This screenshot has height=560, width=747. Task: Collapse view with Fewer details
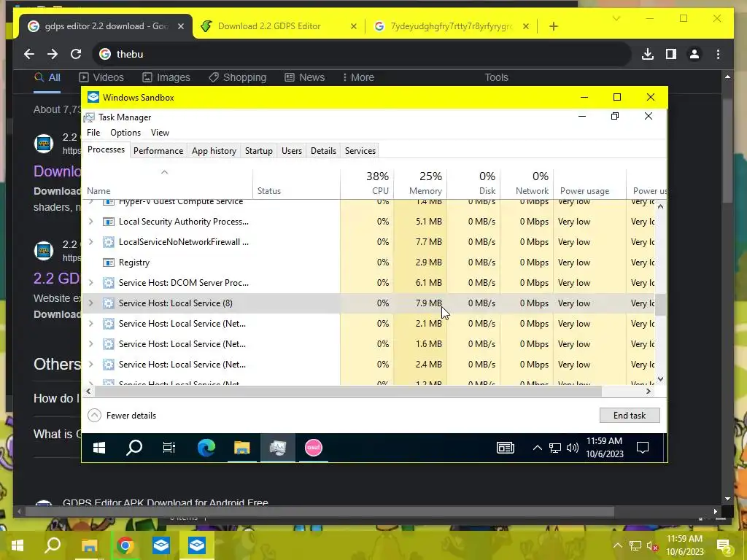pyautogui.click(x=122, y=415)
